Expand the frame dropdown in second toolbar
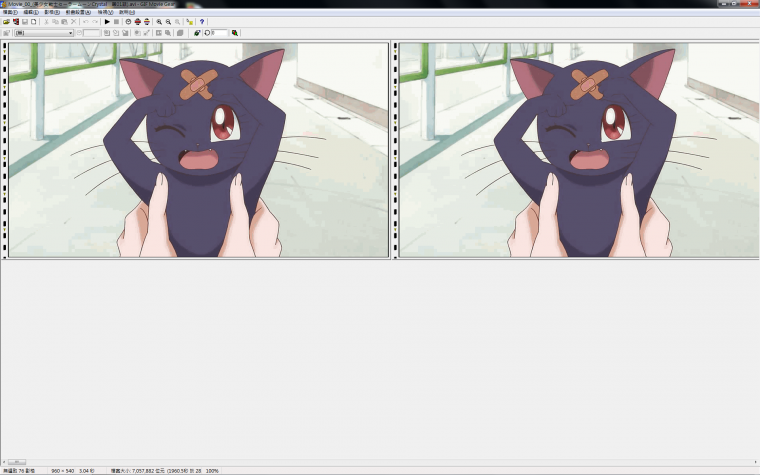This screenshot has height=475, width=760. (x=70, y=33)
